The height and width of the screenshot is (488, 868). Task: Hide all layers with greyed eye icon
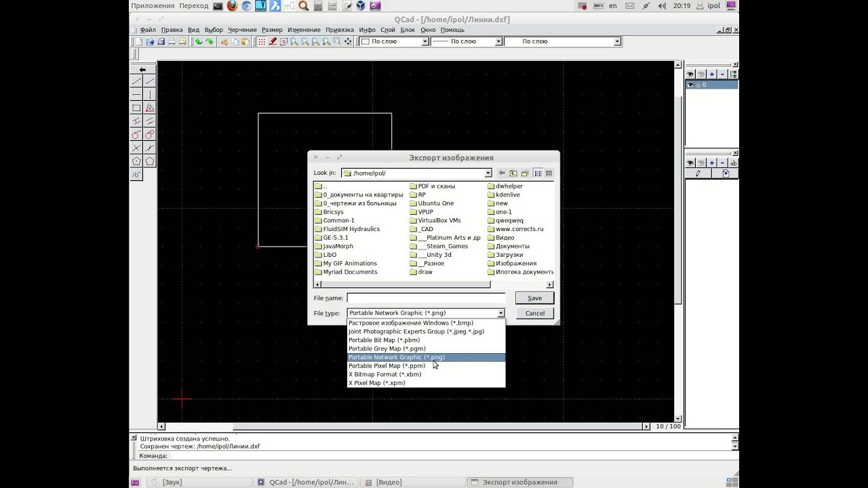click(x=701, y=74)
